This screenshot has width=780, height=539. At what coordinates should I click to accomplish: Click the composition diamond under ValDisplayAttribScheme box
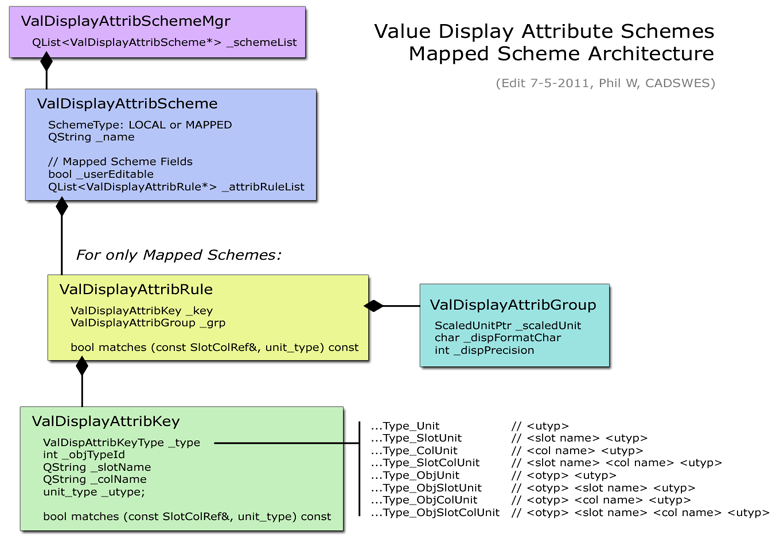(x=62, y=206)
